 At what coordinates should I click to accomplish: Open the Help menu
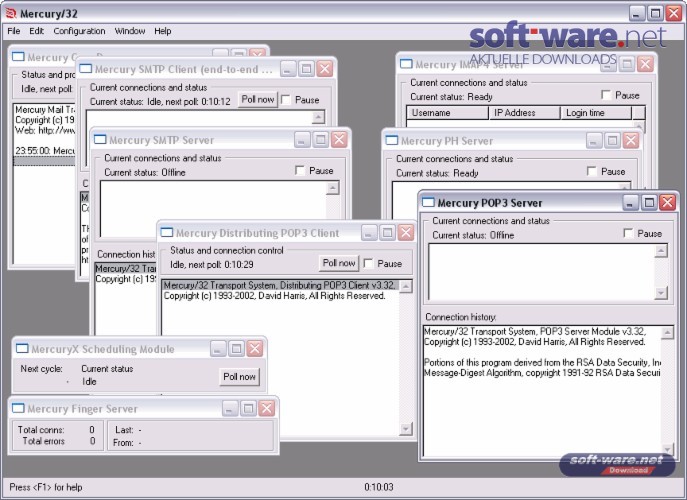click(163, 31)
